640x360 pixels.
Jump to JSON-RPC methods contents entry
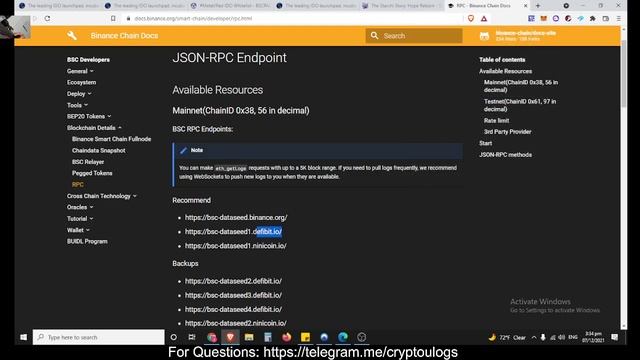point(505,155)
